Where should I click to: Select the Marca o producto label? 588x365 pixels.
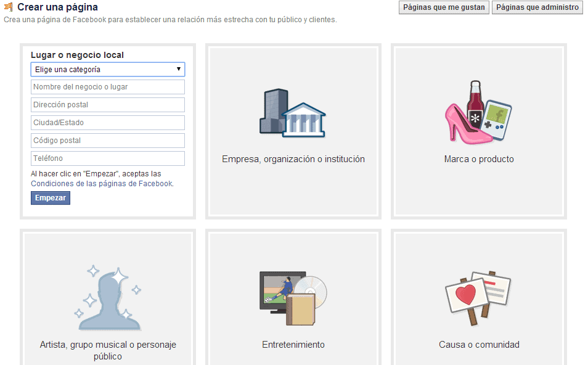[x=479, y=159]
